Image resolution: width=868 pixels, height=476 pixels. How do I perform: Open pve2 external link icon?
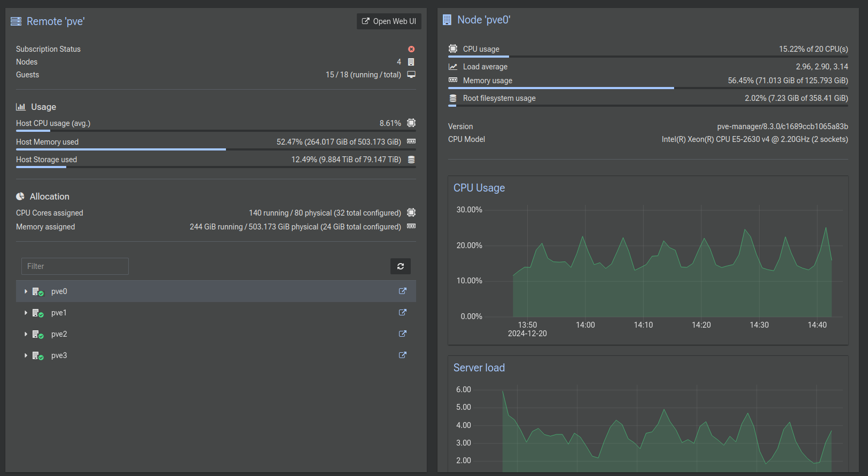[403, 334]
